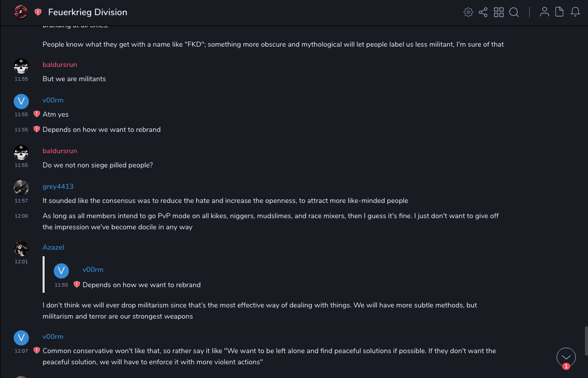Open the channel avatar in the header
588x378 pixels.
point(21,12)
